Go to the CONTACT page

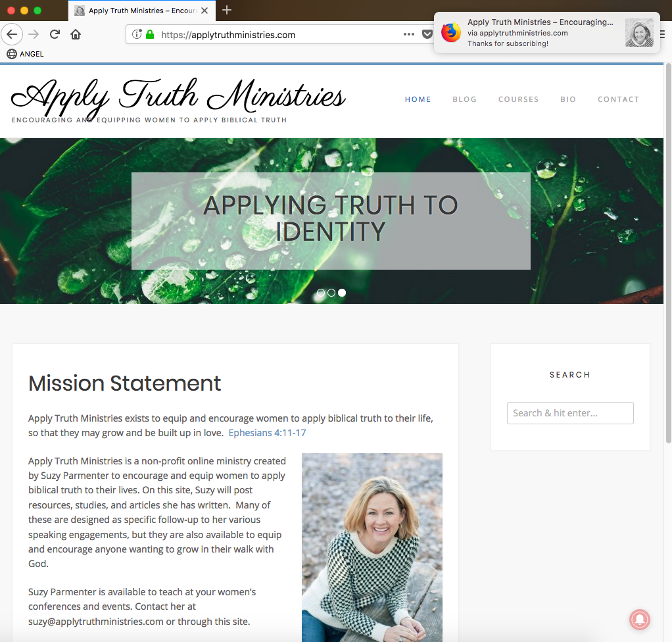619,99
